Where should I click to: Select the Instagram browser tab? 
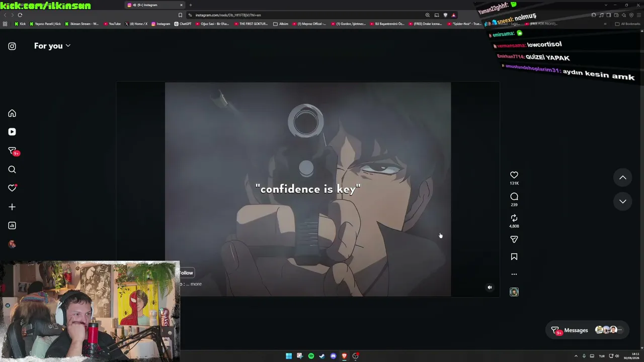[155, 5]
